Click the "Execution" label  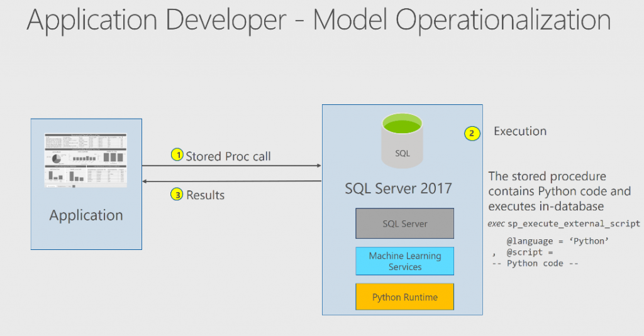pyautogui.click(x=519, y=131)
